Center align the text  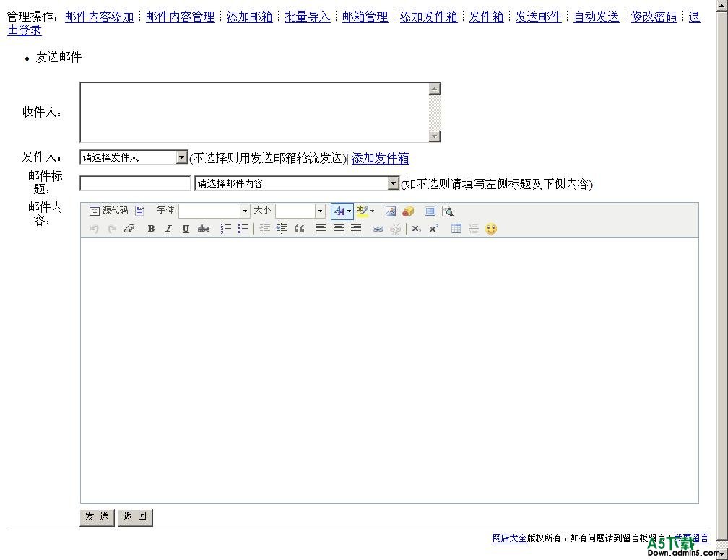tap(339, 229)
